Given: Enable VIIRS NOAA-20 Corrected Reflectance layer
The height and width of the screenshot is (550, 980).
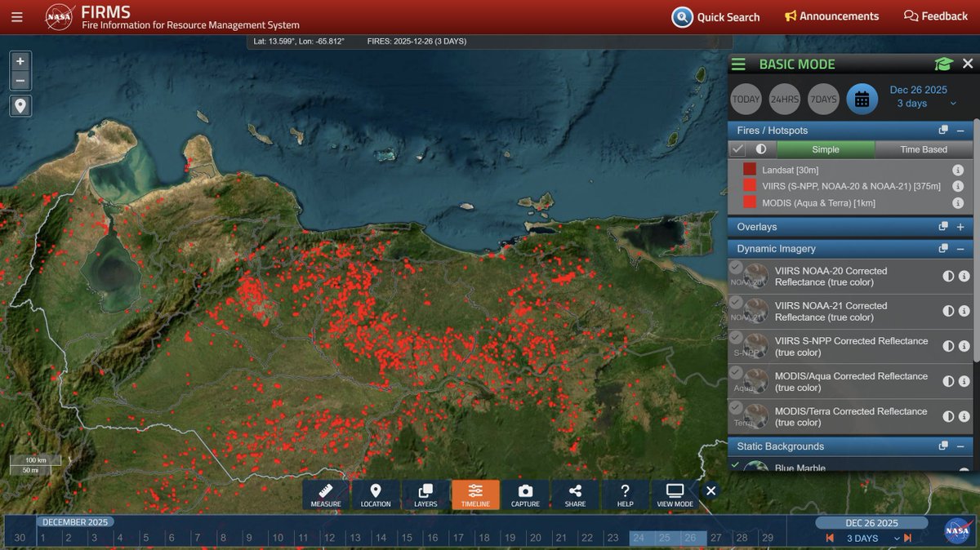Looking at the screenshot, I should (736, 268).
